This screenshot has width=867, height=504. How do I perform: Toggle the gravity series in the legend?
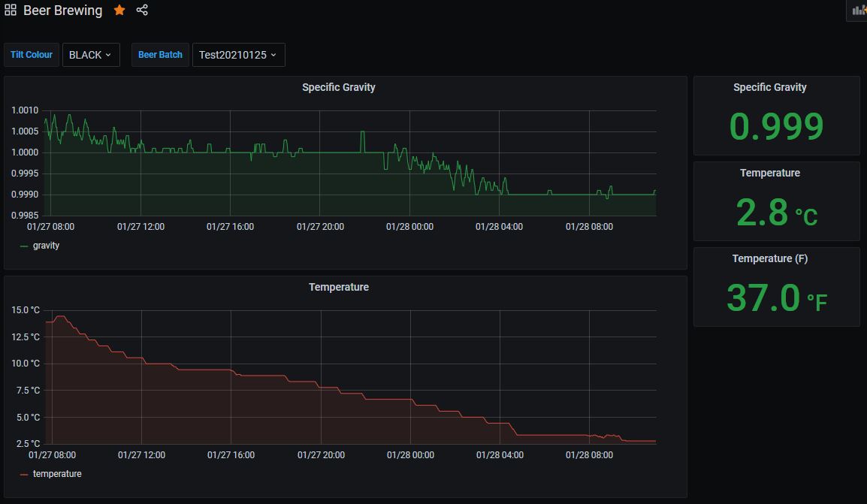(46, 246)
